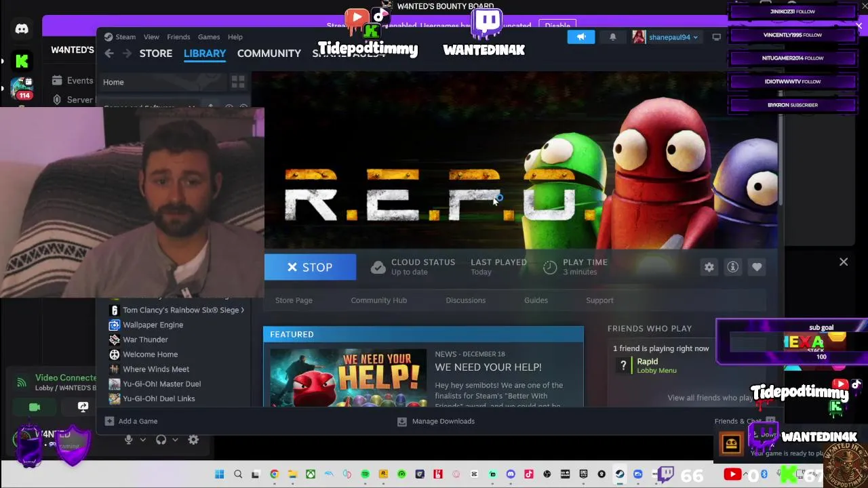This screenshot has height=488, width=868.
Task: Stop the running R.E.P.O. game
Action: point(310,267)
